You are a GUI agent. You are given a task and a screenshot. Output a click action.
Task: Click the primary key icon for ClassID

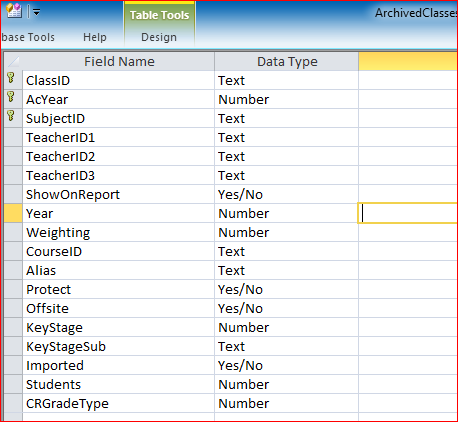point(11,78)
